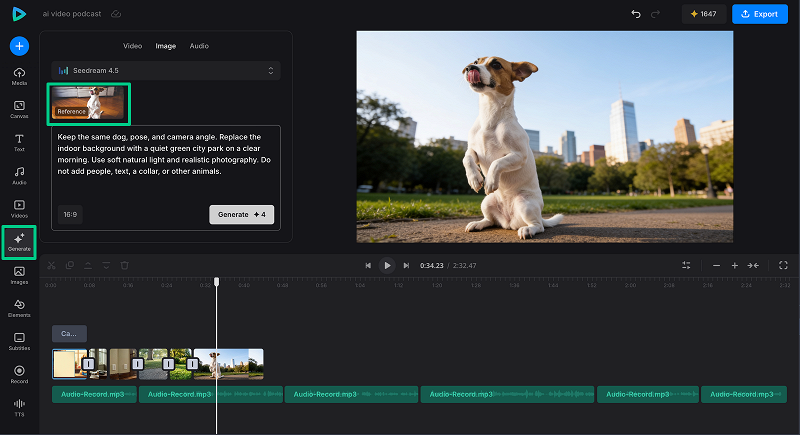This screenshot has width=800, height=435.
Task: Open the 1647 credits balance
Action: click(x=704, y=14)
